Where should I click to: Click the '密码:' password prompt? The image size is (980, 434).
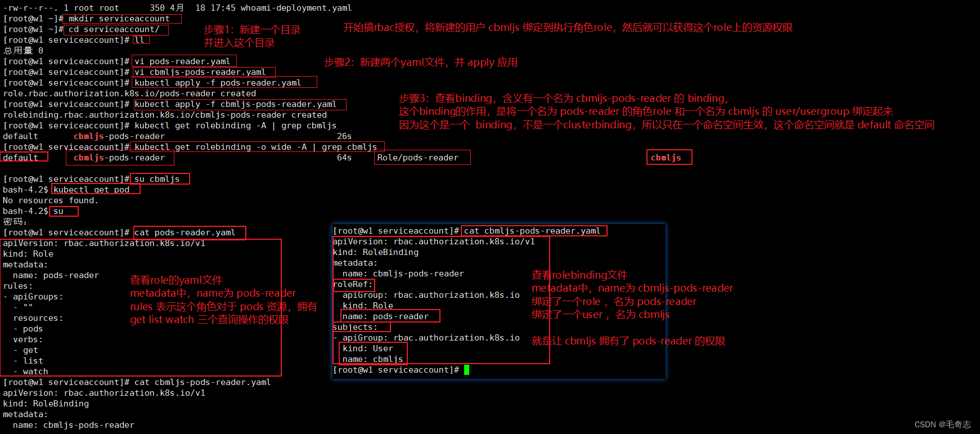click(15, 222)
